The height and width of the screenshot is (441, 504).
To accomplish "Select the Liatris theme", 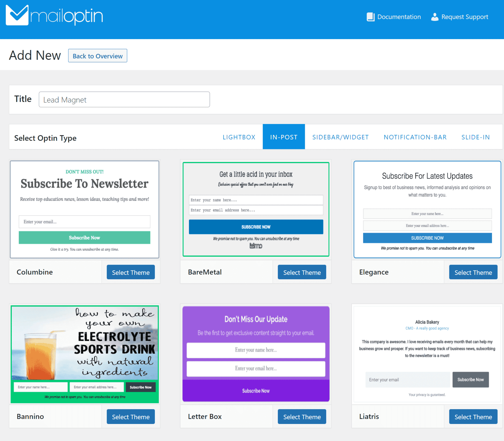I will point(473,417).
